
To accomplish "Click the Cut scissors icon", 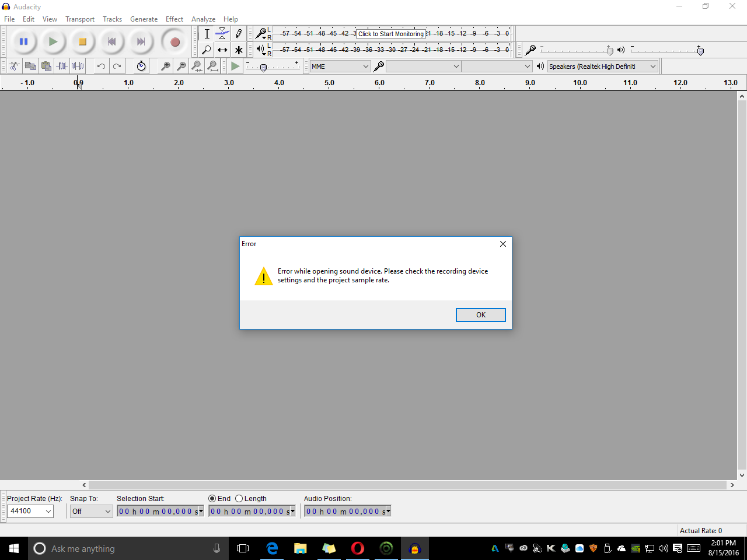I will (15, 66).
